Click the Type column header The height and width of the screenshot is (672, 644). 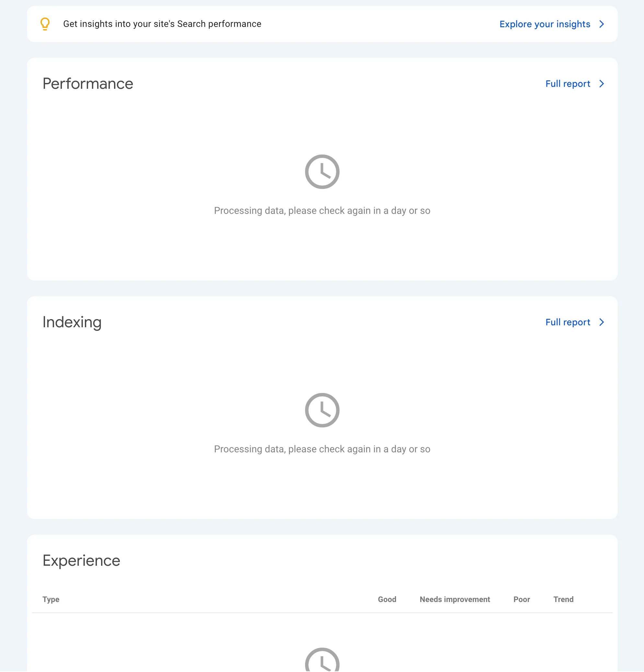pos(51,599)
